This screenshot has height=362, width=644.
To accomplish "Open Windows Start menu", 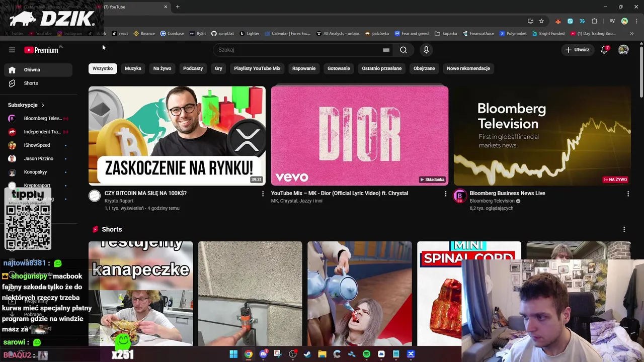I will (x=233, y=354).
